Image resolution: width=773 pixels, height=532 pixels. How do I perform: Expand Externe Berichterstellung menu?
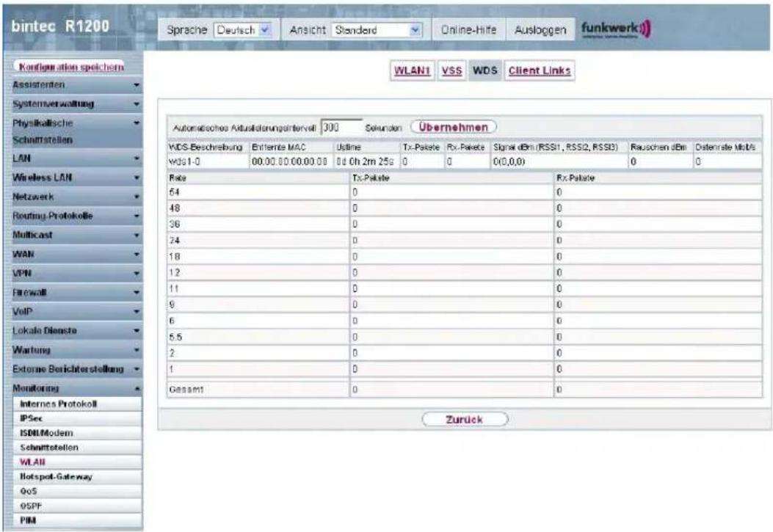click(77, 369)
